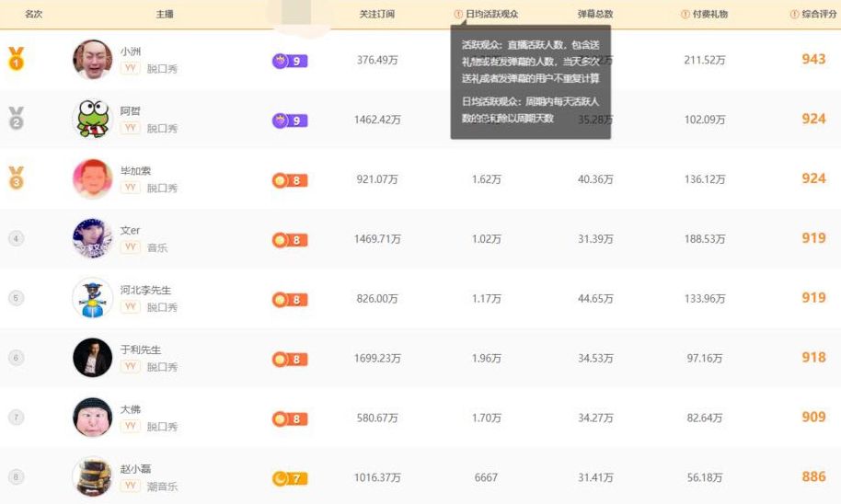Click the rank 4 number badge
The height and width of the screenshot is (504, 841).
(16, 238)
